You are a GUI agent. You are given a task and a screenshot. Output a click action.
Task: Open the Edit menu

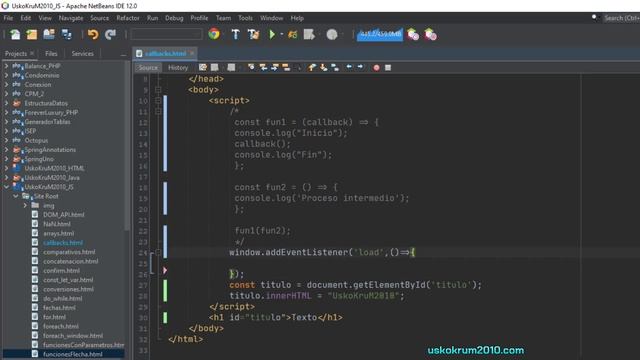(26, 18)
